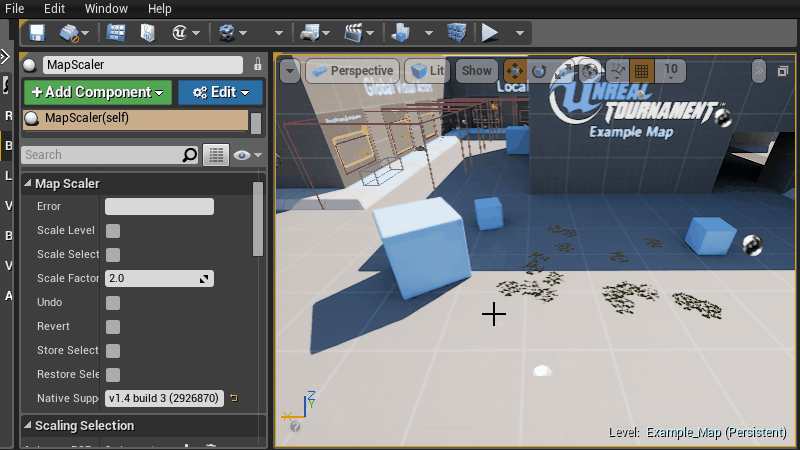The image size is (800, 450).
Task: Click the Blueprints gamepad icon
Action: [x=310, y=33]
